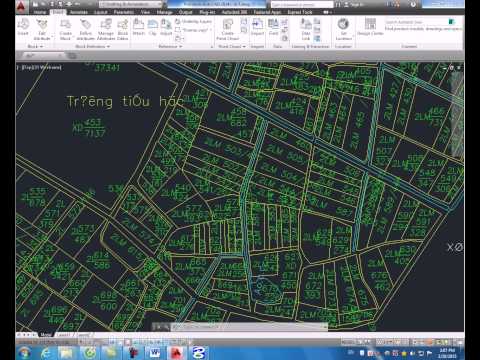
Task: Open the AutoCAD application menu logo
Action: click(21, 6)
